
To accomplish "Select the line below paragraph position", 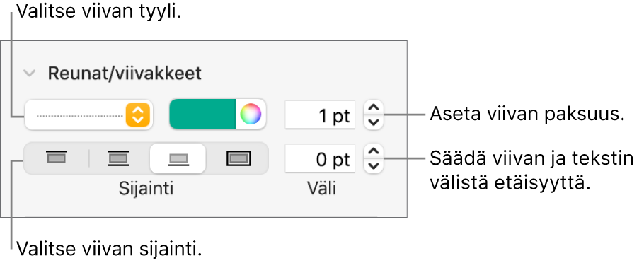I will (178, 158).
